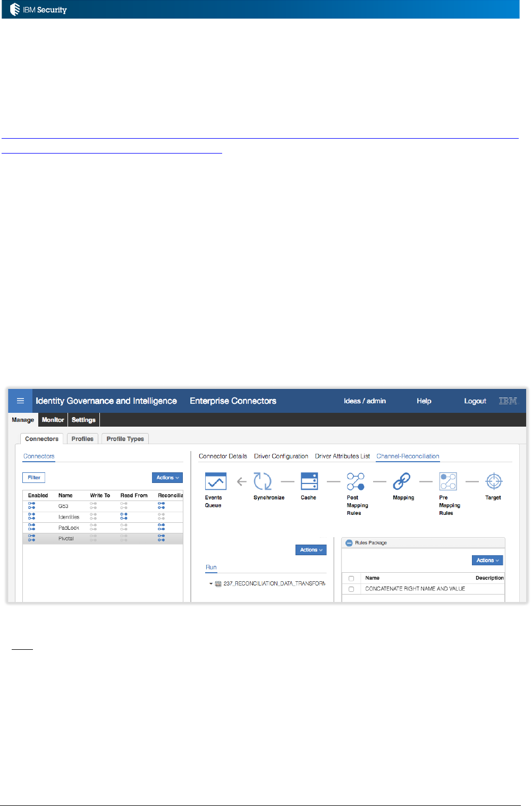Viewport: 532px width, 806px height.
Task: Toggle Reconciliation for G53 connector
Action: (161, 506)
